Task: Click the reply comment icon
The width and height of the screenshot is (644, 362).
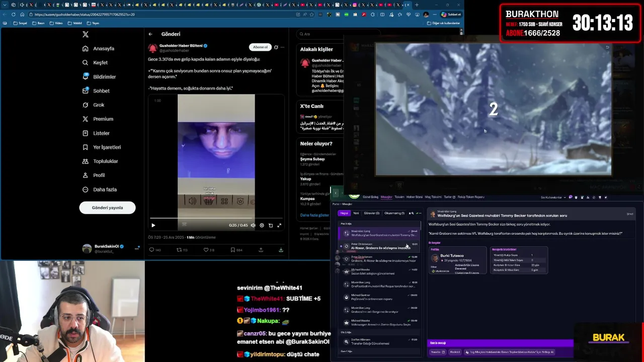Action: pyautogui.click(x=151, y=249)
